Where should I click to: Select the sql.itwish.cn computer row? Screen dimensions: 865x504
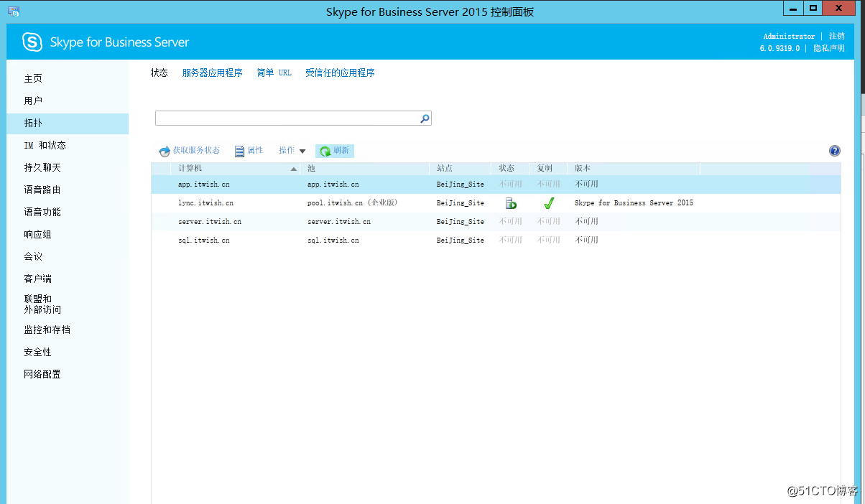(496, 241)
